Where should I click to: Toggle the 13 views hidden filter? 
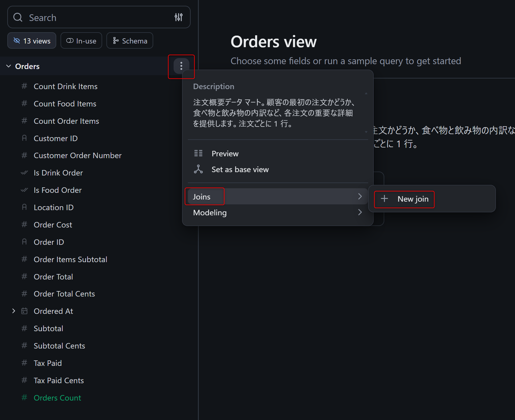pos(32,41)
